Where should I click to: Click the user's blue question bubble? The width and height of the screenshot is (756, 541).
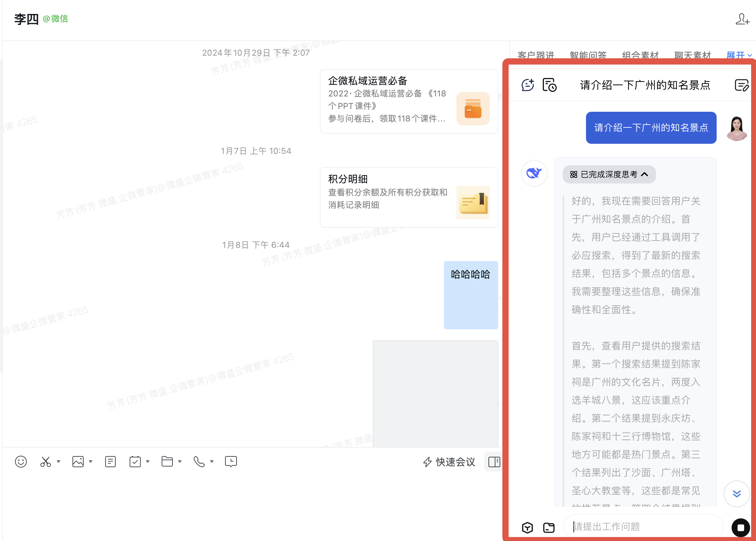(651, 128)
